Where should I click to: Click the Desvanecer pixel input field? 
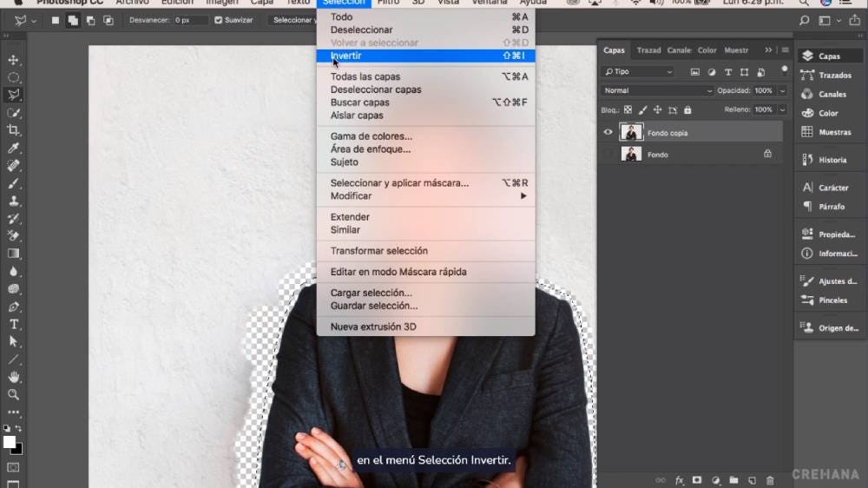click(190, 20)
